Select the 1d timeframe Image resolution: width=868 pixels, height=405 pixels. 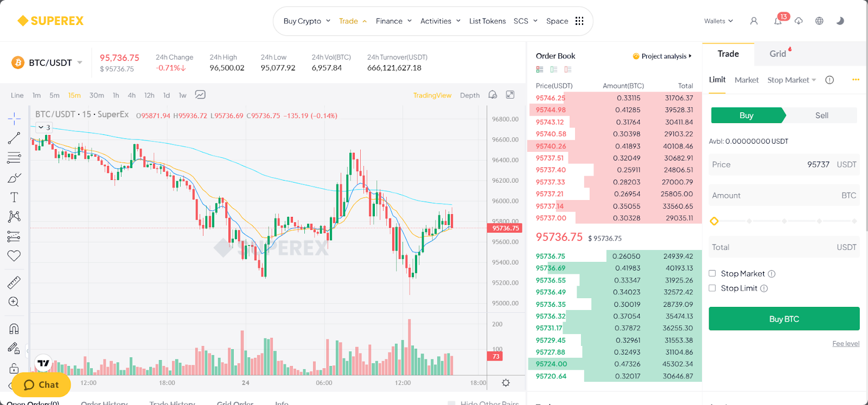[x=167, y=95]
